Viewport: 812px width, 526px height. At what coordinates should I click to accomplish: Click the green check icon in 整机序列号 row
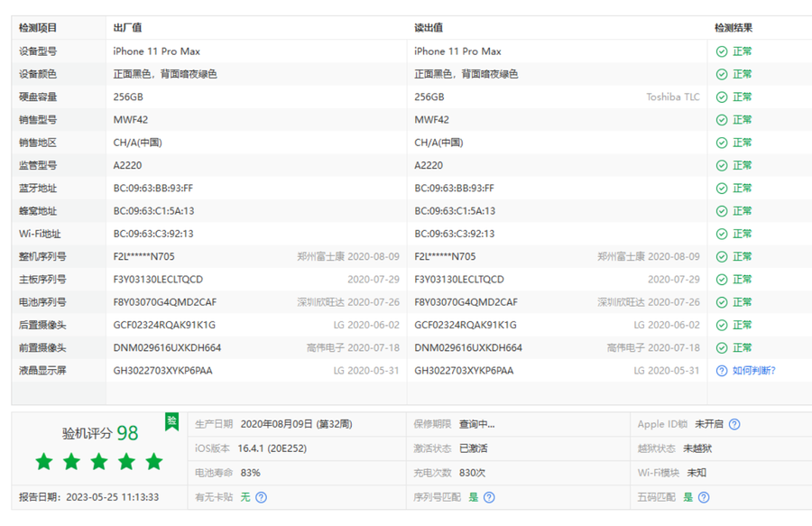722,256
